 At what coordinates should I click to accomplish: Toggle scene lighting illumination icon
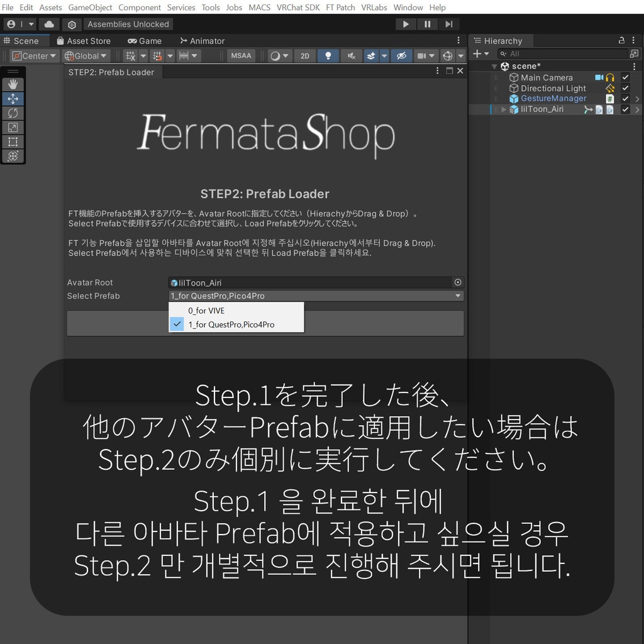click(x=328, y=55)
